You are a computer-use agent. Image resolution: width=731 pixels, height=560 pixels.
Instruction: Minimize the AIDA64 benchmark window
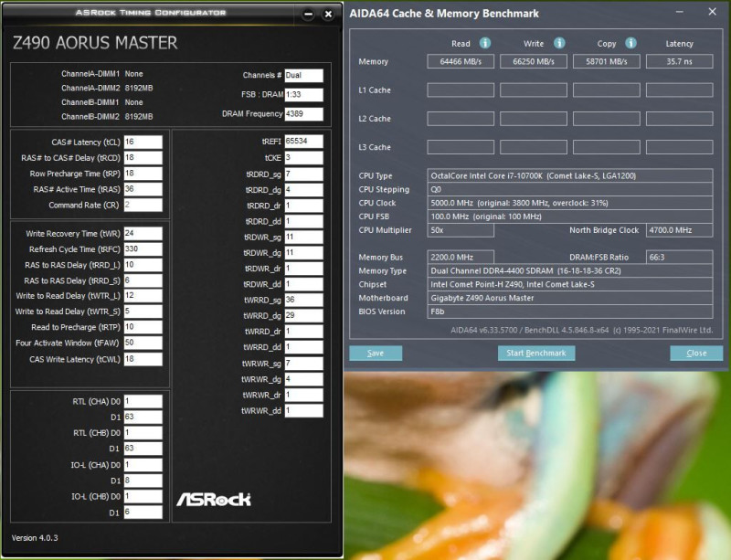tap(679, 12)
